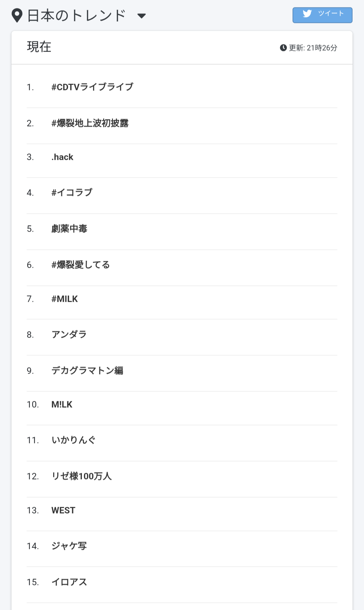Image resolution: width=364 pixels, height=610 pixels.
Task: Open the WEST trend entry
Action: 63,511
